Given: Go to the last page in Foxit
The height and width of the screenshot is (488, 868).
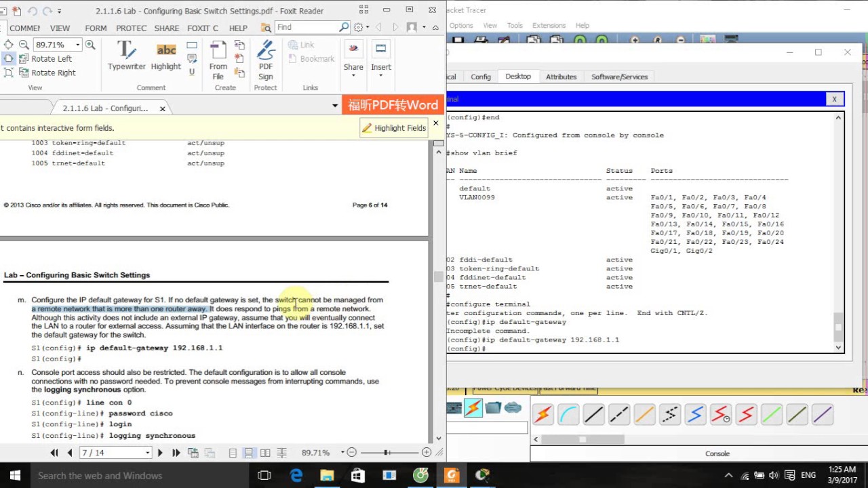Looking at the screenshot, I should click(x=176, y=453).
